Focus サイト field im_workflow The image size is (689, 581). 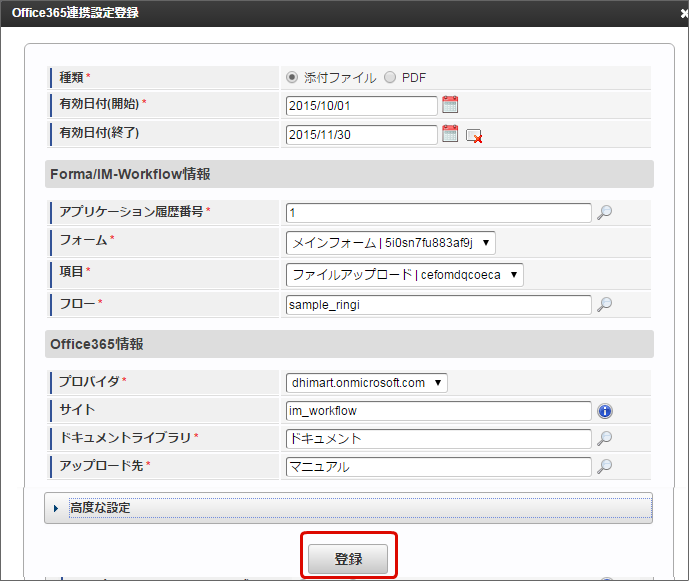click(439, 411)
